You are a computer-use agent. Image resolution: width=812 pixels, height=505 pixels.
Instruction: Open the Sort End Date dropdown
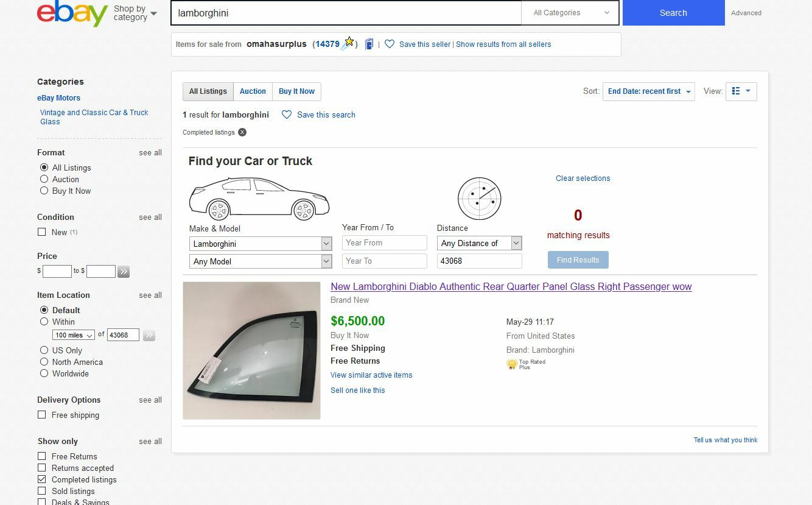(x=648, y=91)
